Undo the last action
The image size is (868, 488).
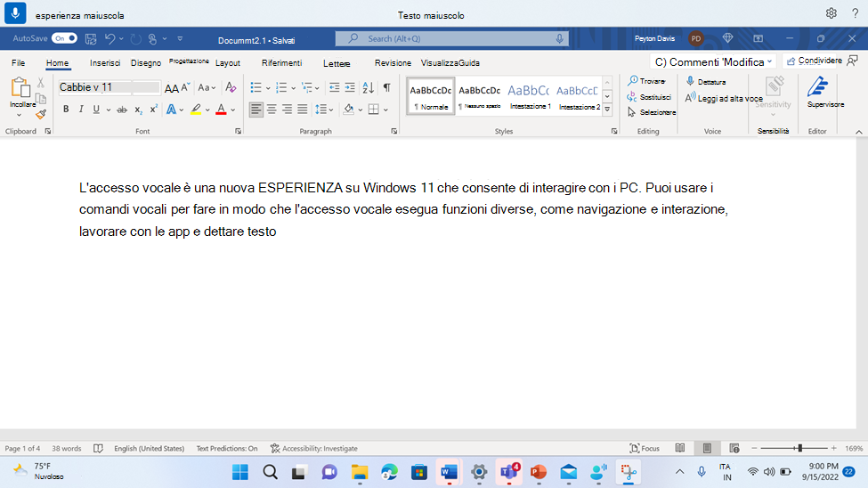click(110, 39)
